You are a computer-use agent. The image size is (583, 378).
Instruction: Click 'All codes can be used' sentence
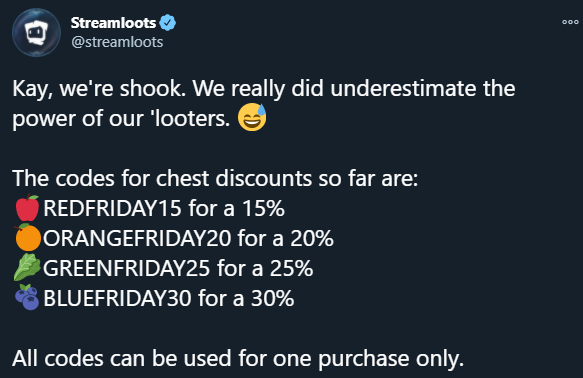pos(238,359)
